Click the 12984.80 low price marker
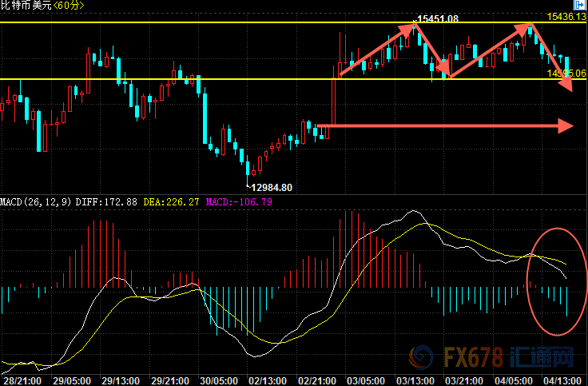The height and width of the screenshot is (386, 588). click(272, 187)
